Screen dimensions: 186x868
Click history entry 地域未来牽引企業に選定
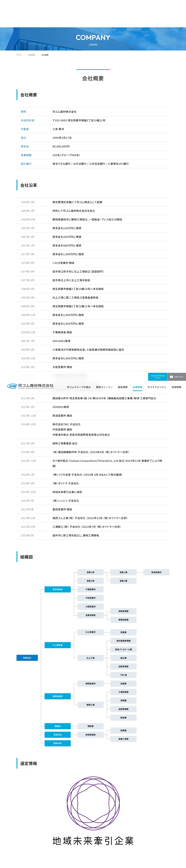pyautogui.click(x=67, y=492)
